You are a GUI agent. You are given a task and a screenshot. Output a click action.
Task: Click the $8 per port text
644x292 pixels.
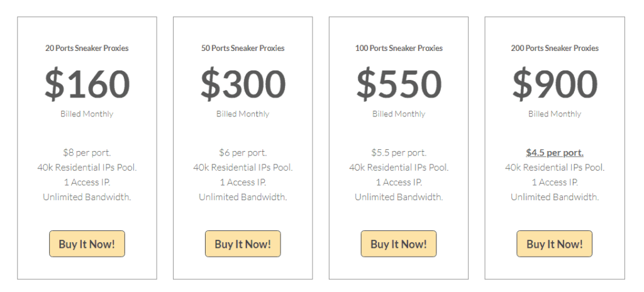point(87,152)
